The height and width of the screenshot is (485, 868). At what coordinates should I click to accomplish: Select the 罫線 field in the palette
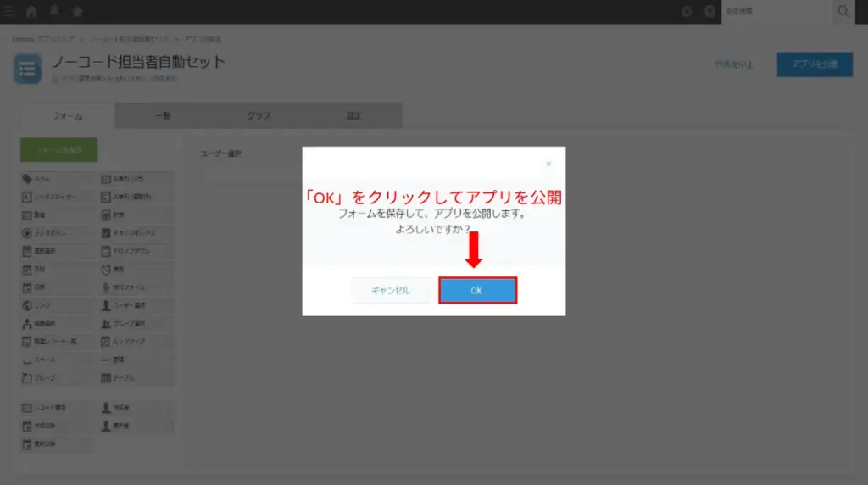click(136, 360)
